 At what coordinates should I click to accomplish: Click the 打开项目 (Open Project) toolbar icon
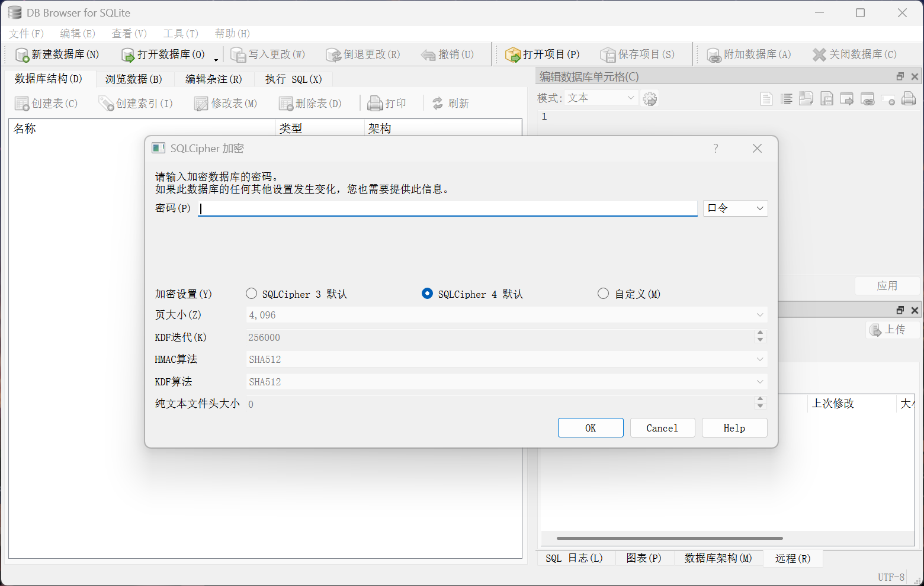(512, 55)
